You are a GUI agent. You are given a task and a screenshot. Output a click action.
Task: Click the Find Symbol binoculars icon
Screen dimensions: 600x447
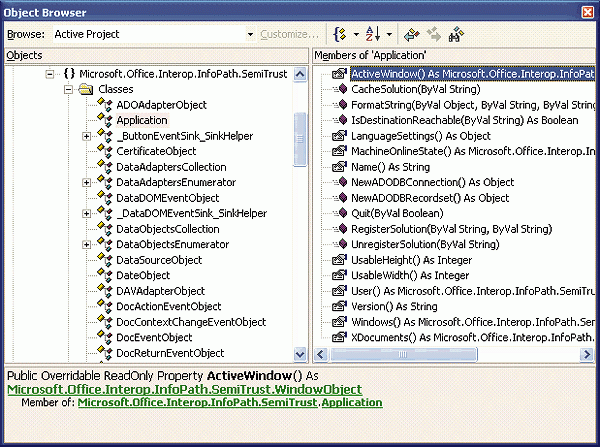click(x=458, y=34)
